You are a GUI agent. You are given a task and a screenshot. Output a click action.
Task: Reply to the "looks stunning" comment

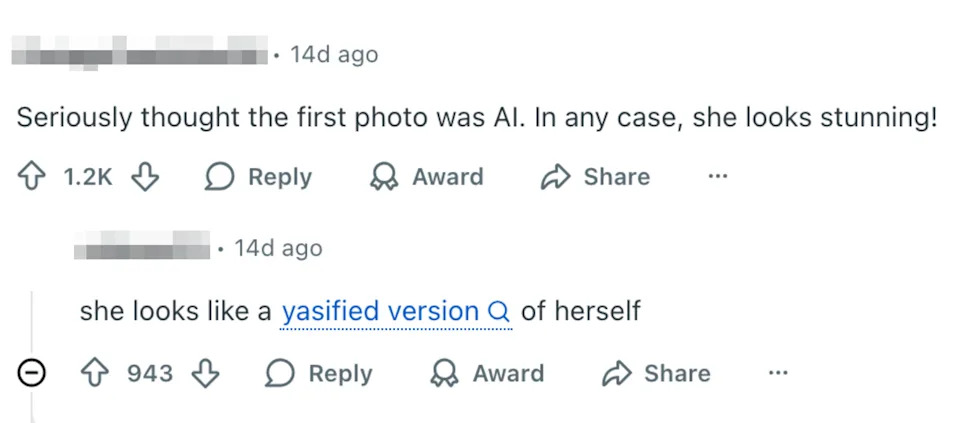click(259, 177)
